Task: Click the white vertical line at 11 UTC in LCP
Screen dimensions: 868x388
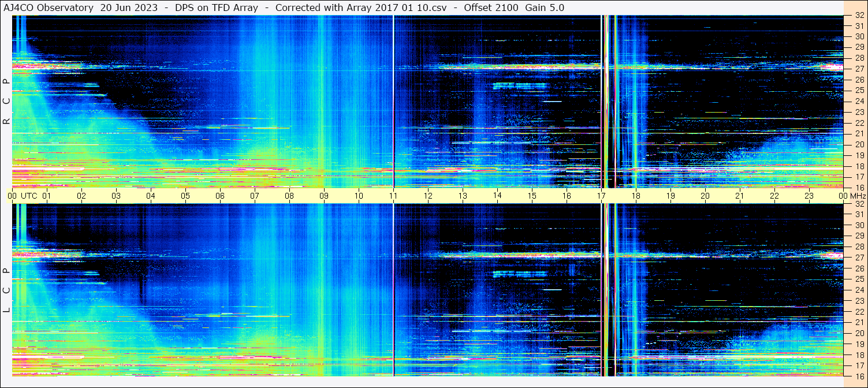Action: (x=393, y=290)
